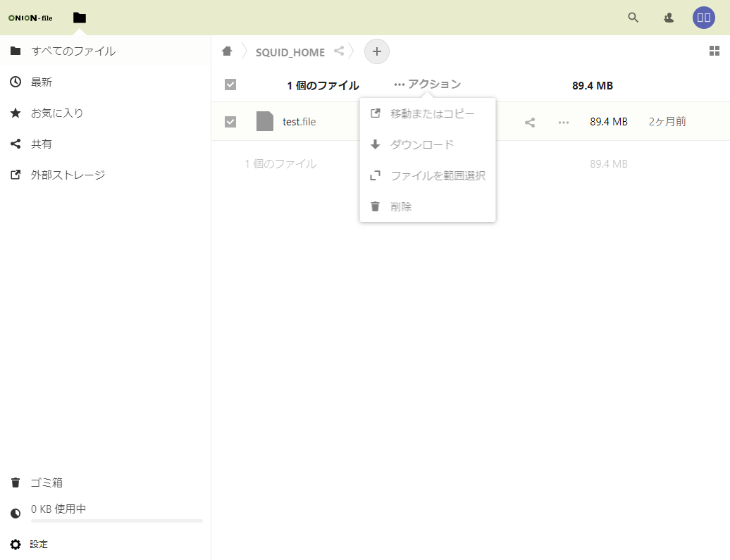The height and width of the screenshot is (560, 730).
Task: Select ダウンロード in actions menu
Action: point(422,144)
